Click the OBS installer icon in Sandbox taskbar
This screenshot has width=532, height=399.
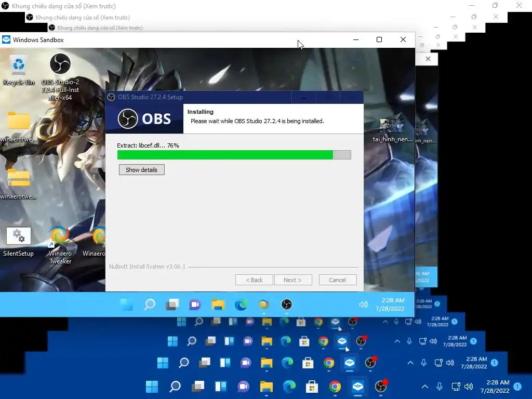(x=287, y=304)
